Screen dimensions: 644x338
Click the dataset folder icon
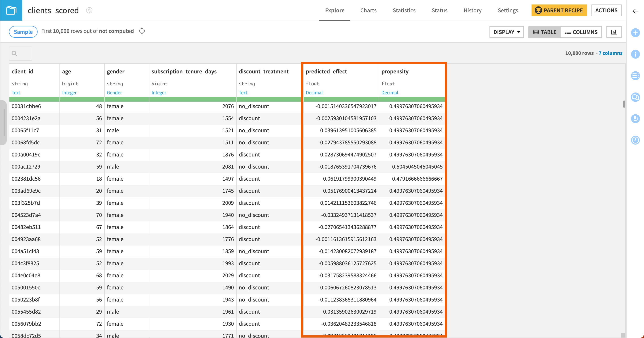pyautogui.click(x=11, y=10)
